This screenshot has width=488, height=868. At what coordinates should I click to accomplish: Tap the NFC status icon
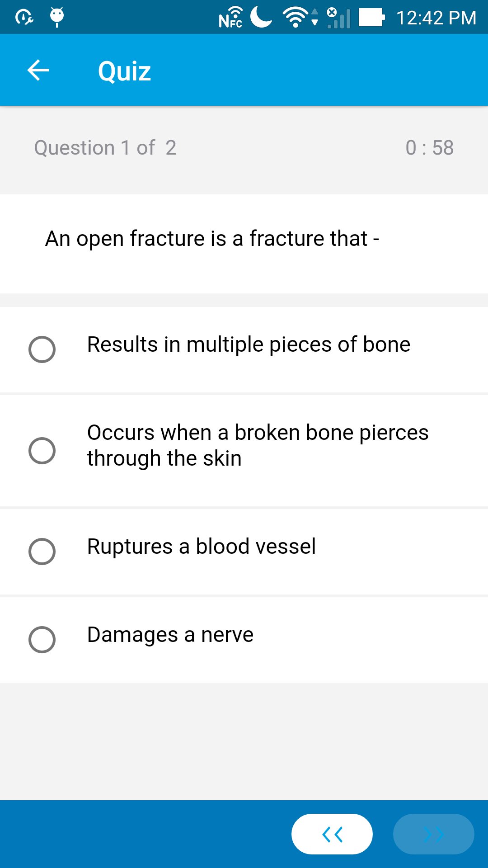point(230,18)
